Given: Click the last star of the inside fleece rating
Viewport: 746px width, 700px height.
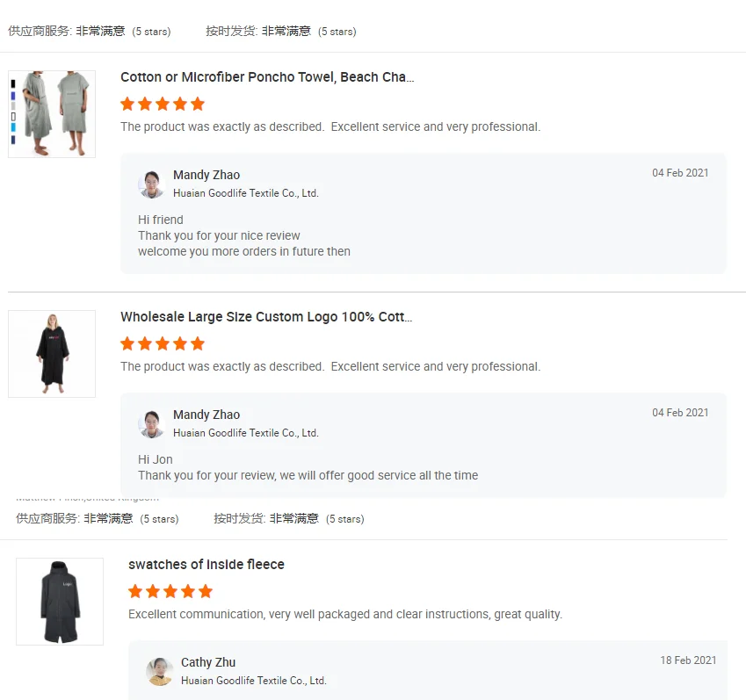Looking at the screenshot, I should click(x=206, y=591).
